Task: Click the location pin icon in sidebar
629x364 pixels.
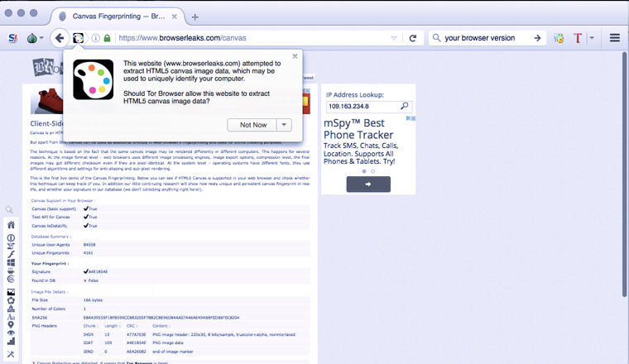Action: [11, 324]
